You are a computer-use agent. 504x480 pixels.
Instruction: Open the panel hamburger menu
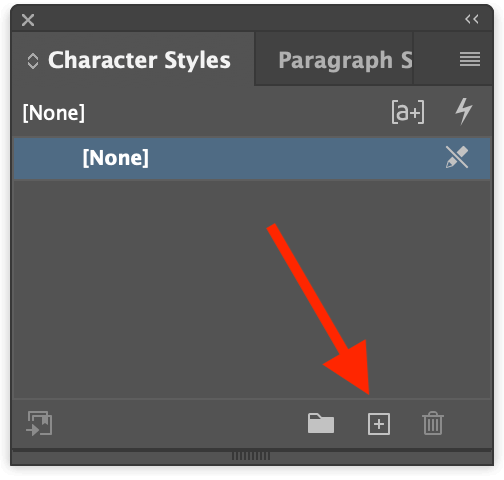pos(470,59)
